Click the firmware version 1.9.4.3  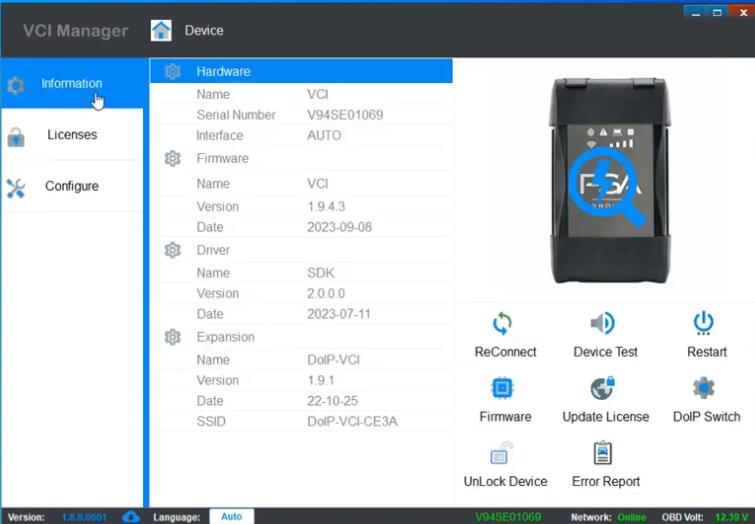(x=326, y=207)
